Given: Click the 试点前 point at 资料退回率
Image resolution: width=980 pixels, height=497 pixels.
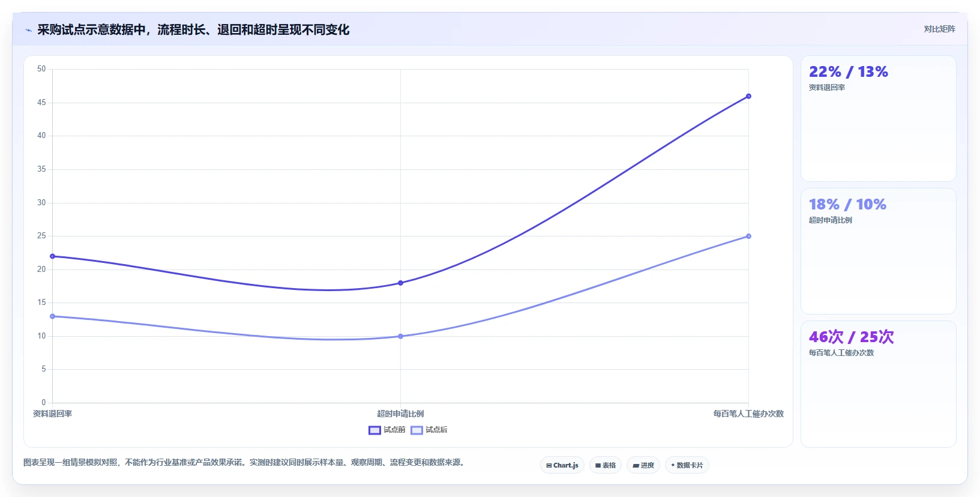Looking at the screenshot, I should (52, 256).
